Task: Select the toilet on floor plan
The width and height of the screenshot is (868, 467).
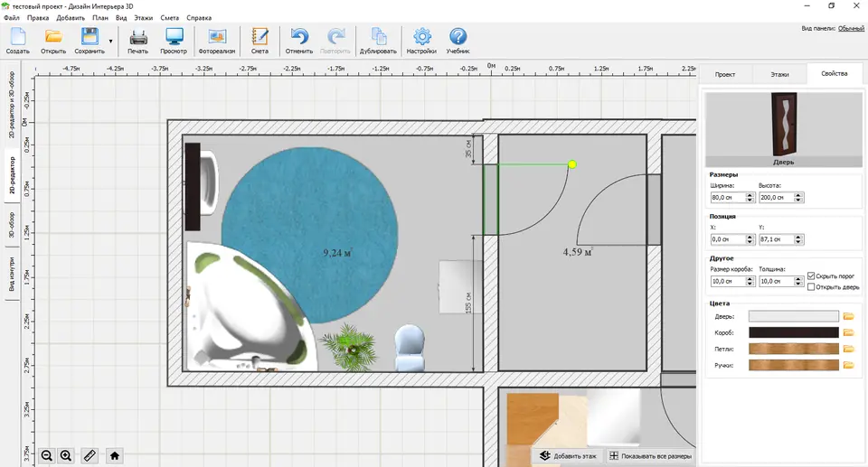Action: click(x=410, y=348)
